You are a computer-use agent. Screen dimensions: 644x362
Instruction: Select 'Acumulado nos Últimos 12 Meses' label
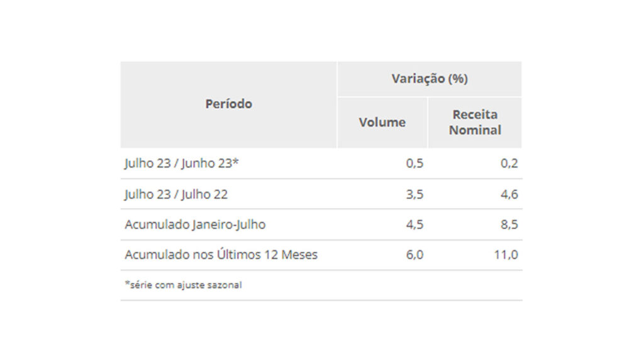pos(221,255)
